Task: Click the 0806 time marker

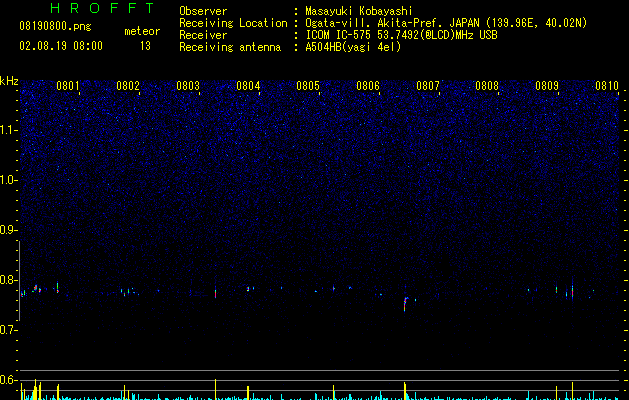Action: [x=368, y=86]
